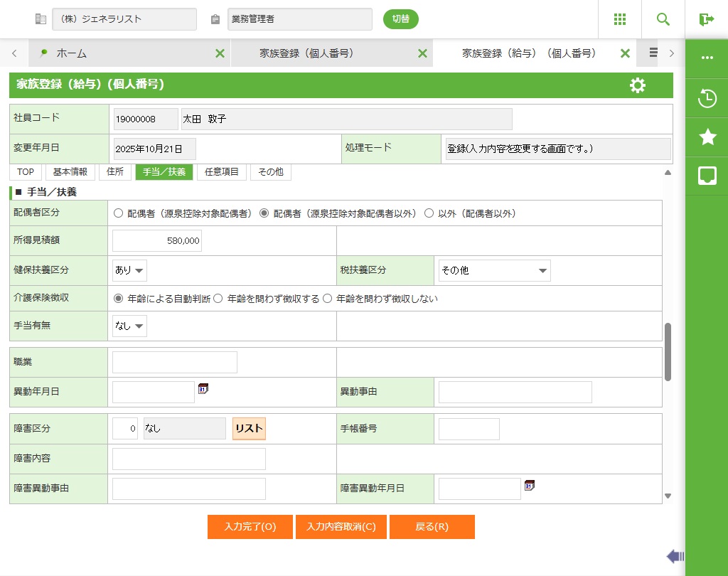Open calendar picker for 異動年月日

tap(203, 389)
